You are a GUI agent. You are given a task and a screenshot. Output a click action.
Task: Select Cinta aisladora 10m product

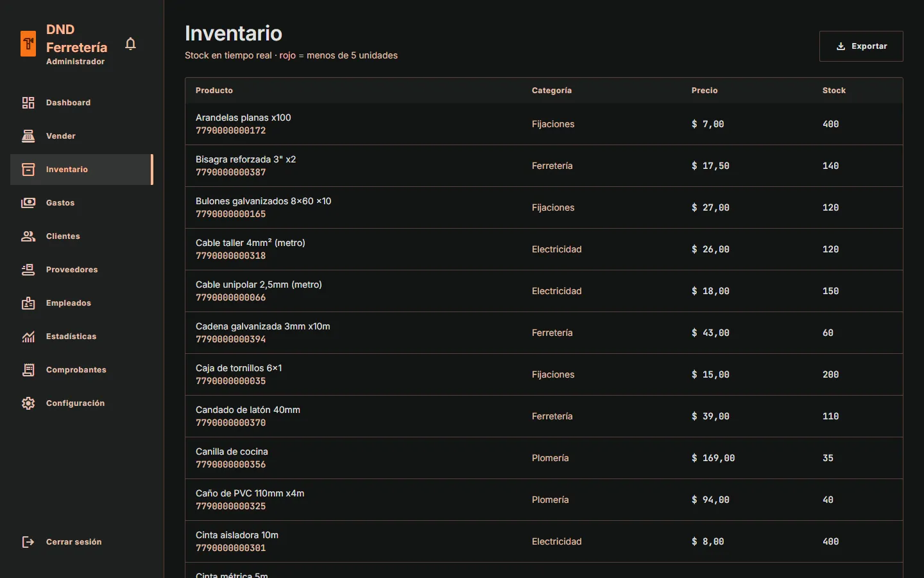237,535
